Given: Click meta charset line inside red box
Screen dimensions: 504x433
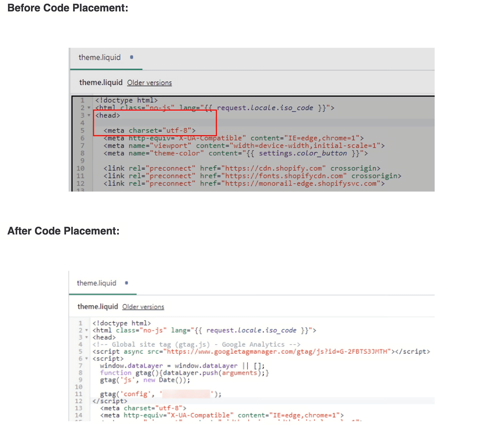Looking at the screenshot, I should point(149,131).
